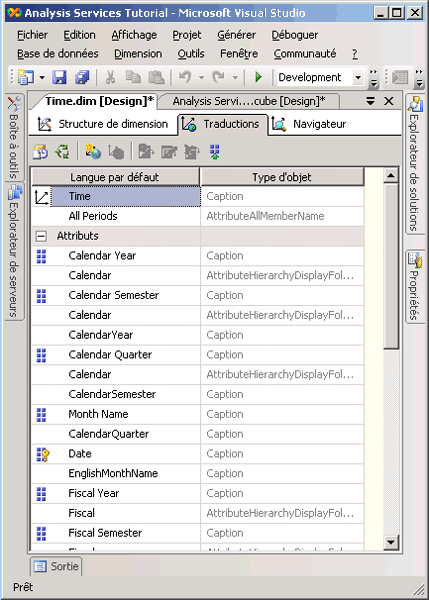Open the Affichage menu

(x=134, y=35)
